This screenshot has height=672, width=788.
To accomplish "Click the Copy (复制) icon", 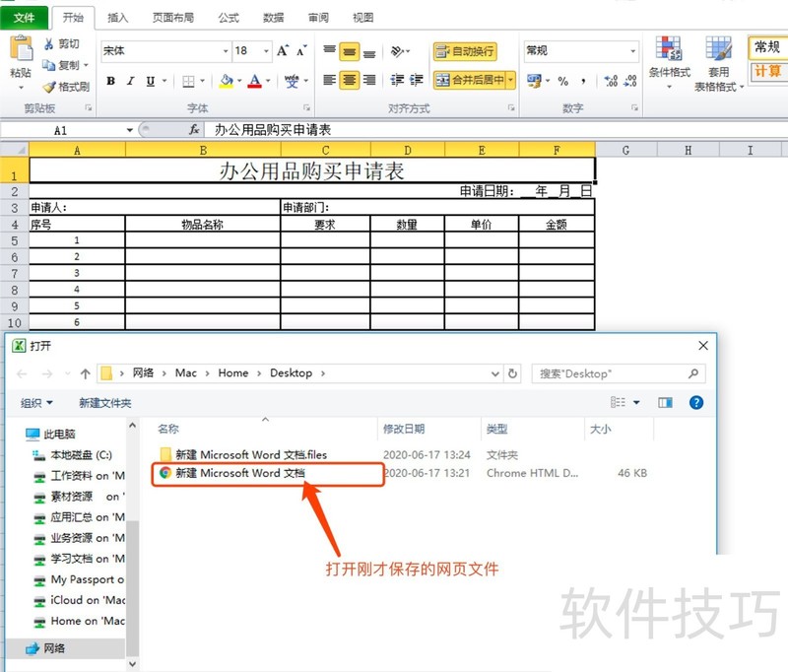I will (x=48, y=65).
